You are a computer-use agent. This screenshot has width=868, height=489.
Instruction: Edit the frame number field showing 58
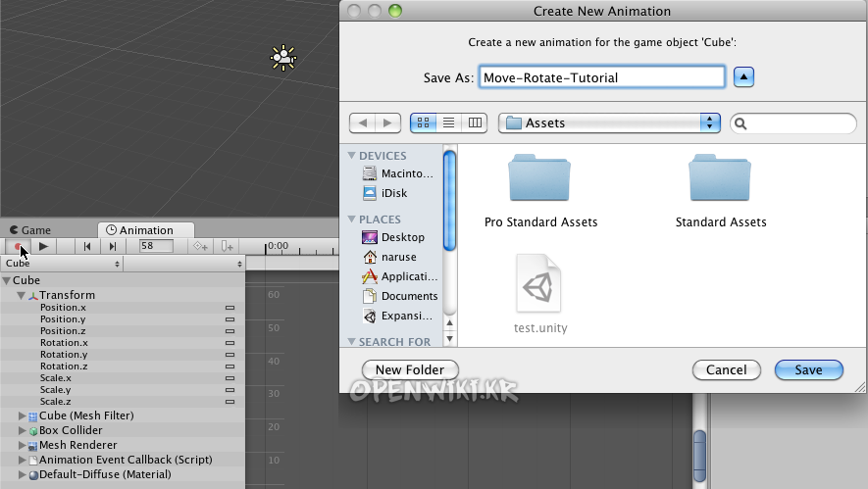pos(156,246)
